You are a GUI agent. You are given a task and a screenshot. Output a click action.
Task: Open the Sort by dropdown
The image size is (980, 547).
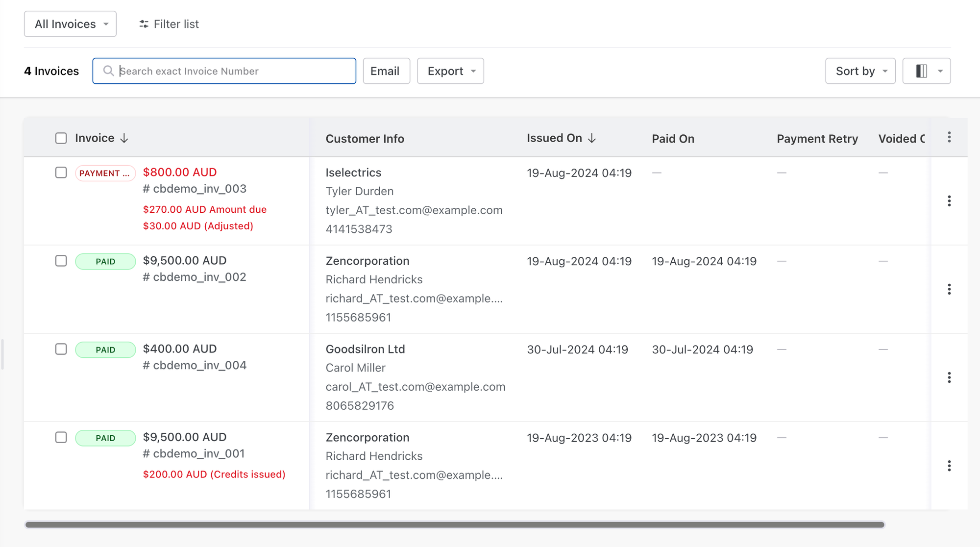click(860, 71)
